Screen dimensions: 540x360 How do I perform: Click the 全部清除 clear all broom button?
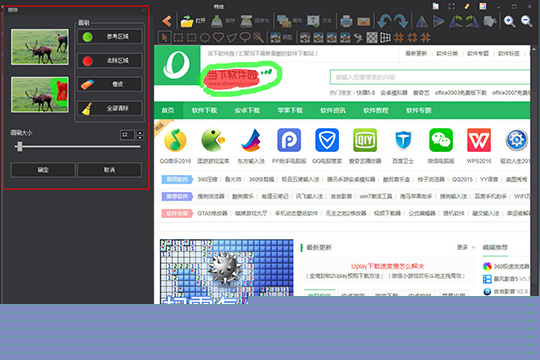[110, 108]
